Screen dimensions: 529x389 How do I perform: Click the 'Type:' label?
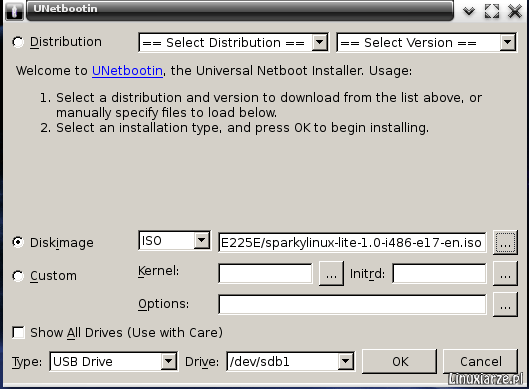27,362
